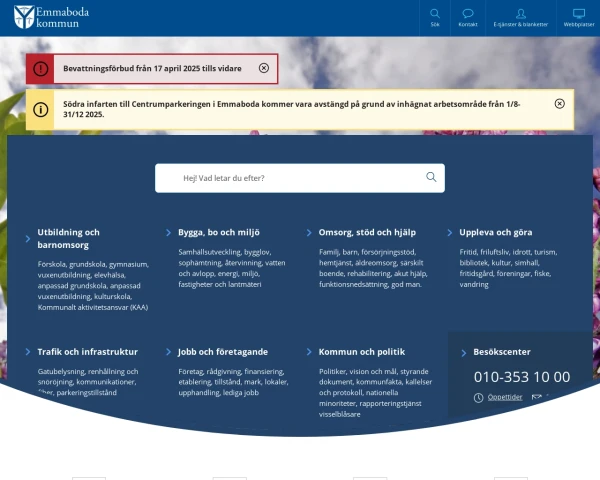Open Trafik och infrastruktur section

88,352
